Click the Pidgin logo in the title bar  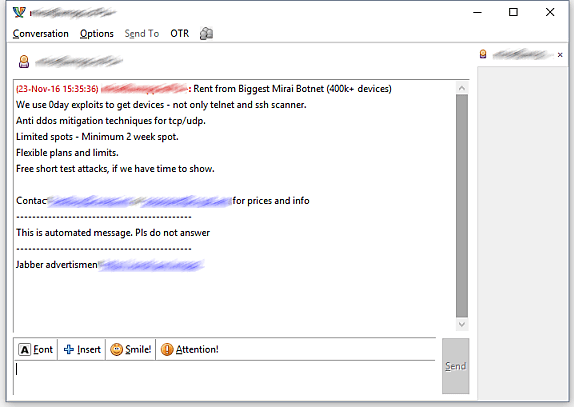[x=19, y=12]
